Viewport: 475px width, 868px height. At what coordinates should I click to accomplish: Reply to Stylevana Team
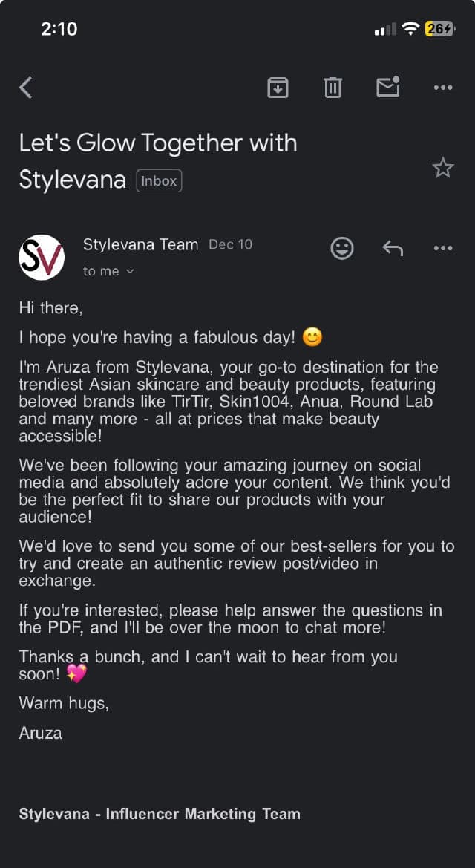[x=393, y=248]
